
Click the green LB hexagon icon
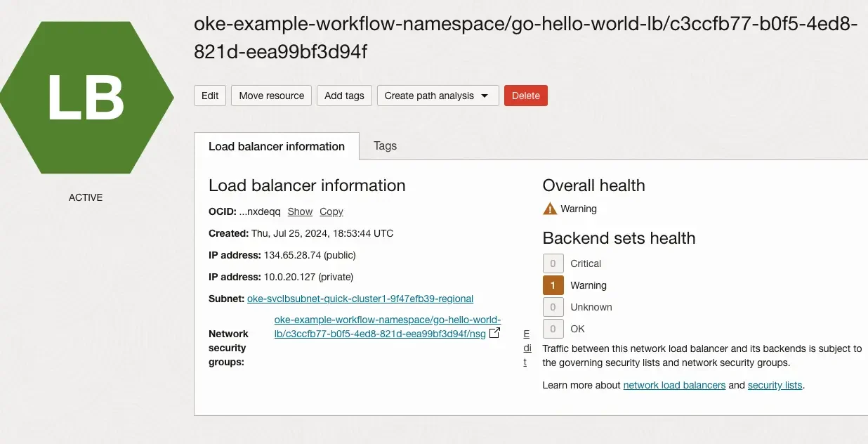coord(86,98)
